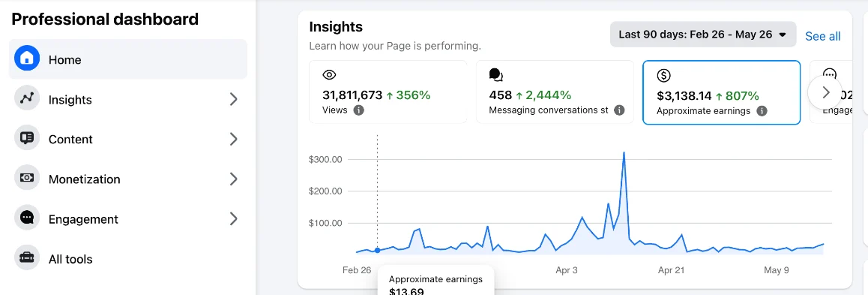The width and height of the screenshot is (868, 295).
Task: Click the Engagement chat bubble icon
Action: click(x=27, y=218)
